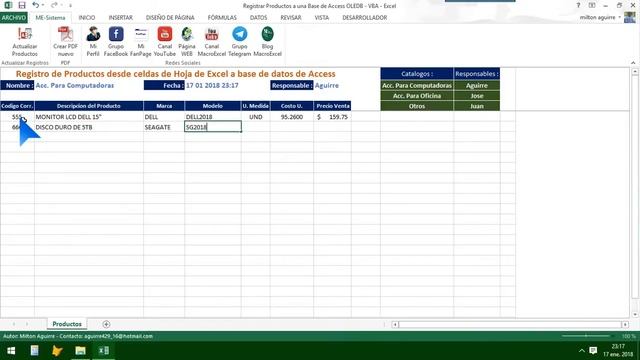Expand the undo history dropdown arrow
The height and width of the screenshot is (360, 640).
point(42,5)
